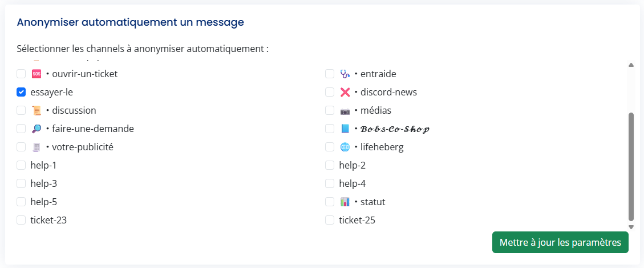The height and width of the screenshot is (268, 644).
Task: Check the help-2 channel checkbox
Action: pos(330,165)
